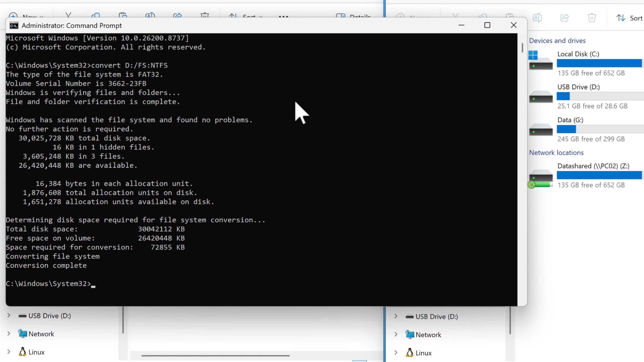
Task: Click '25.1 GB free of 28.6 GB' text
Action: [592, 106]
